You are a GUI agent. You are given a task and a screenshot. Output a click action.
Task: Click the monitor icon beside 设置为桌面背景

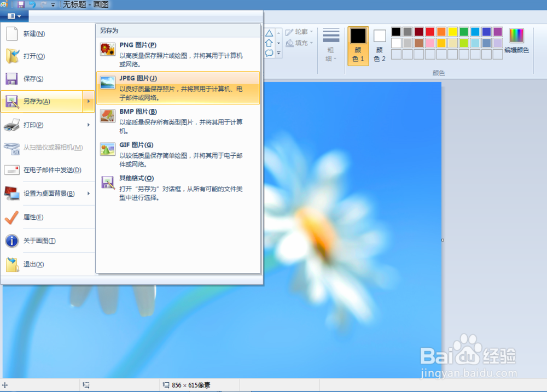(12, 193)
